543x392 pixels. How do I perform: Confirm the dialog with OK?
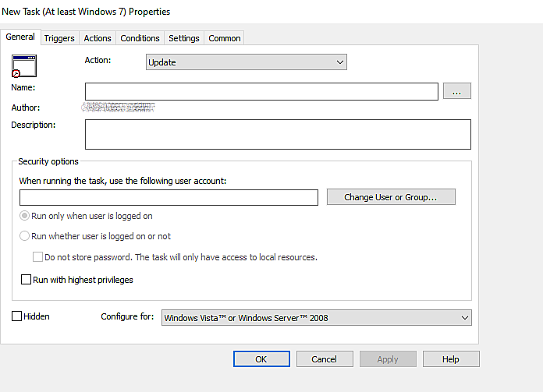[261, 359]
